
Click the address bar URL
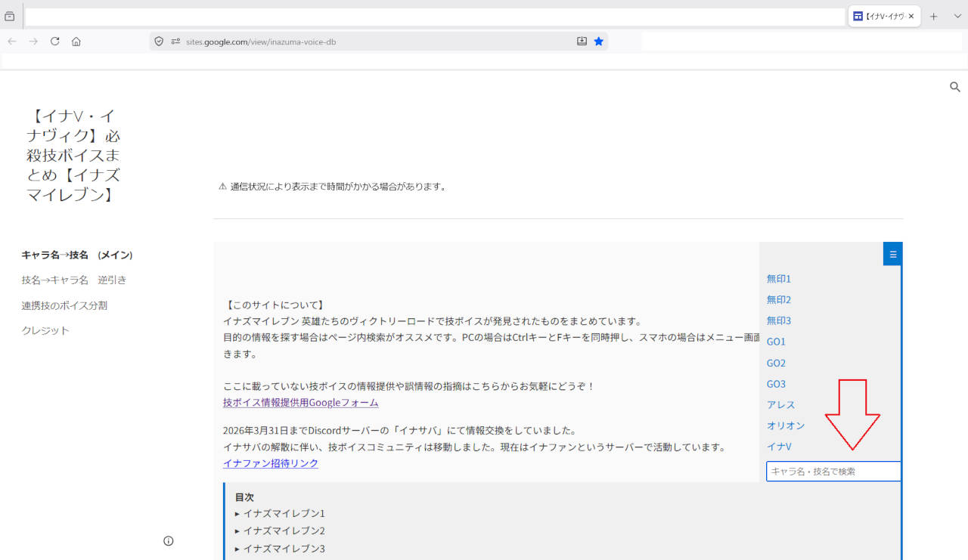pyautogui.click(x=261, y=42)
